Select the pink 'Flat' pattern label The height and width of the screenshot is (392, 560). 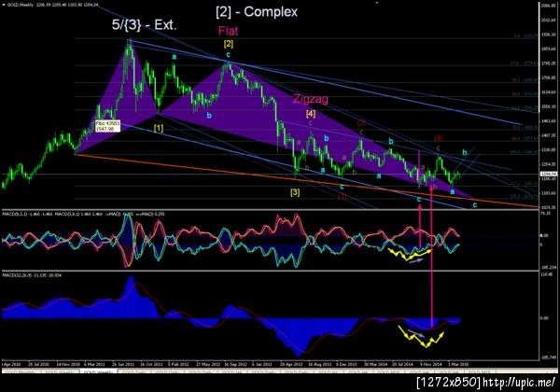[229, 31]
